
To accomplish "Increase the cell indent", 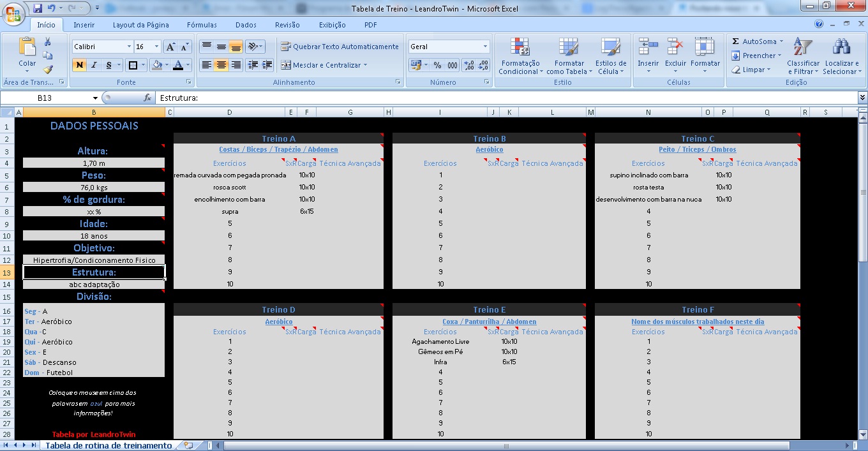I will click(267, 65).
